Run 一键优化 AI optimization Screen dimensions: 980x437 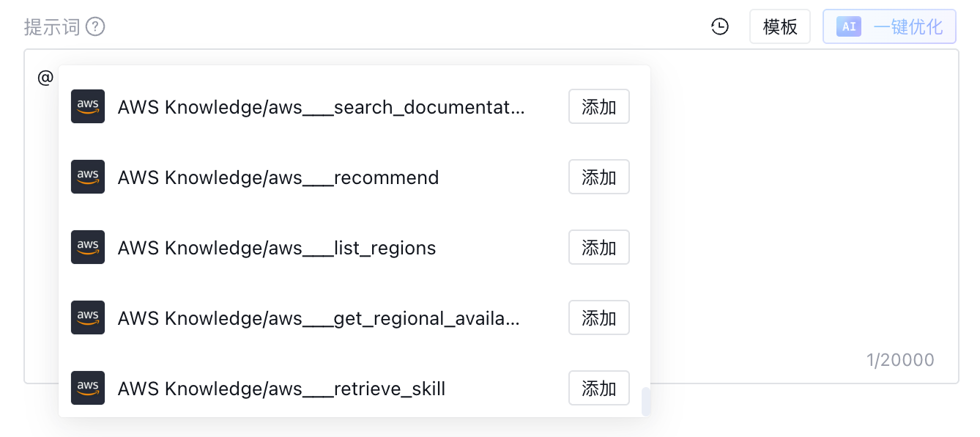pyautogui.click(x=890, y=27)
